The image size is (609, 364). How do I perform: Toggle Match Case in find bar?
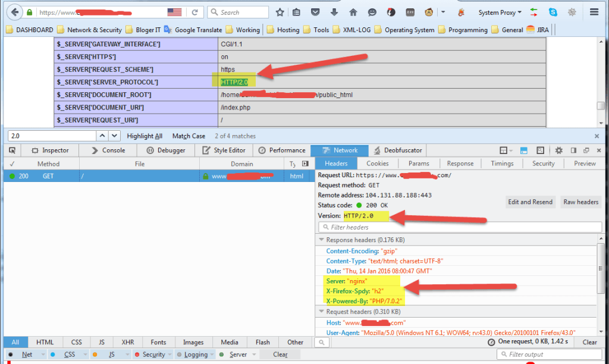click(x=189, y=136)
